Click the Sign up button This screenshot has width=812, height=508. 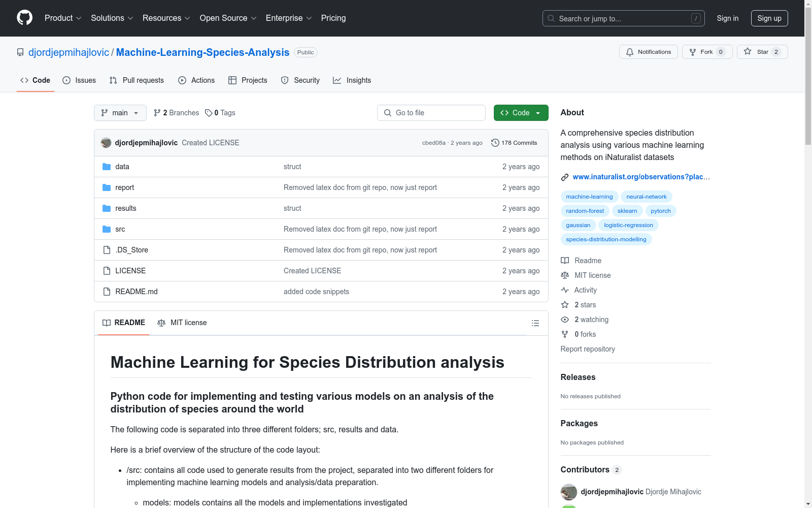tap(769, 18)
